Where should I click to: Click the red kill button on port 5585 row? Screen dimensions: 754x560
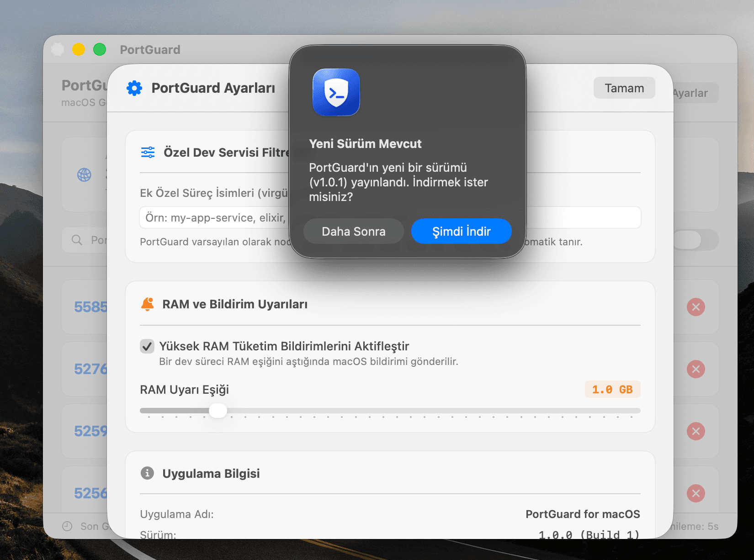click(696, 307)
